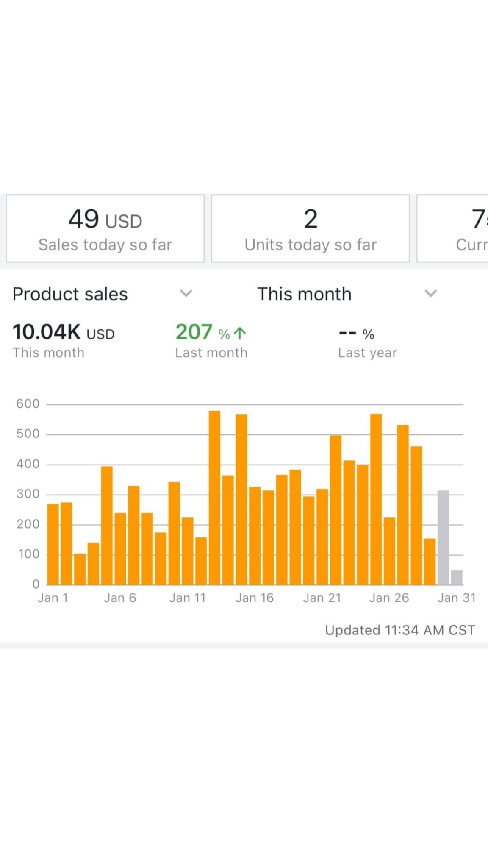Select the orange bar above Jan 16 label
488x868 pixels.
(255, 536)
